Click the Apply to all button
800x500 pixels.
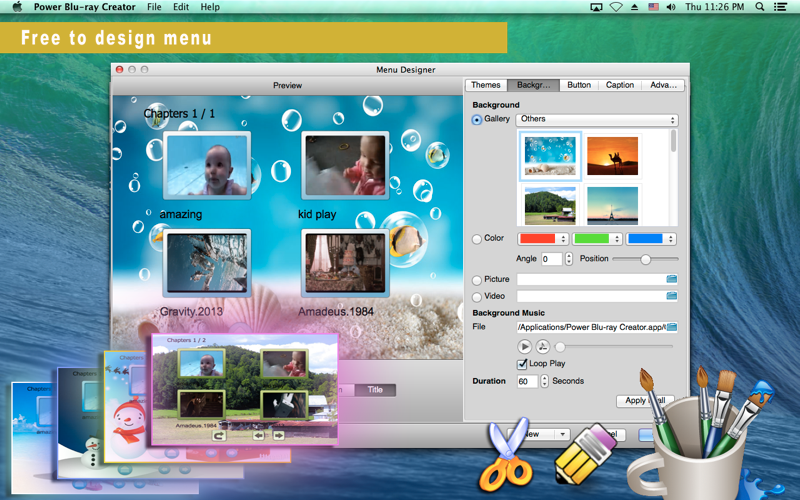[645, 401]
